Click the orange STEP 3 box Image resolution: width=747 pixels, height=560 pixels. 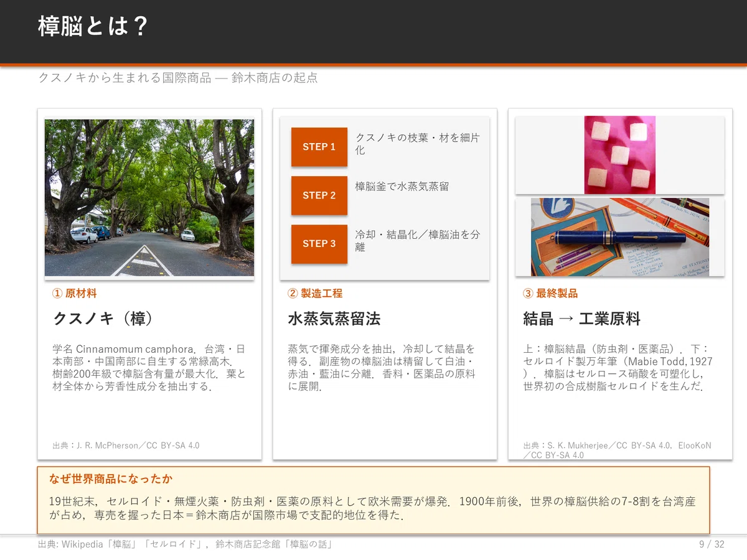319,244
